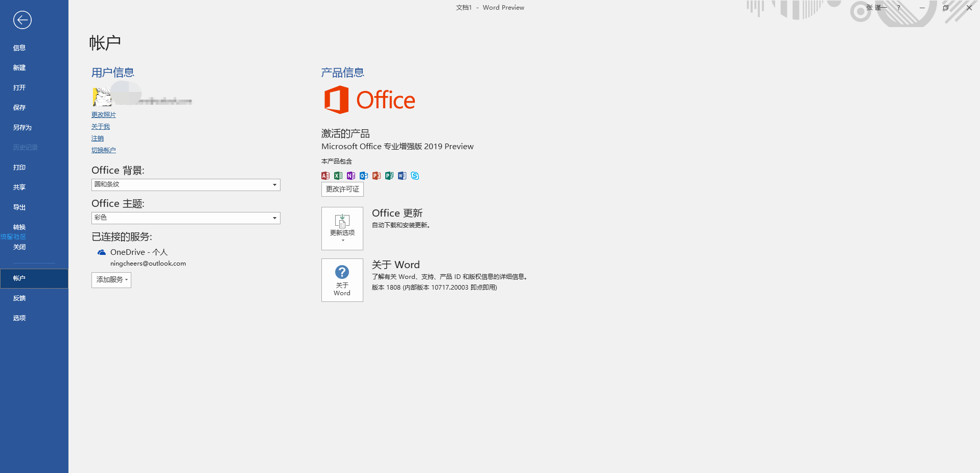The height and width of the screenshot is (473, 980).
Task: Click the 关于我 link
Action: pyautogui.click(x=101, y=127)
